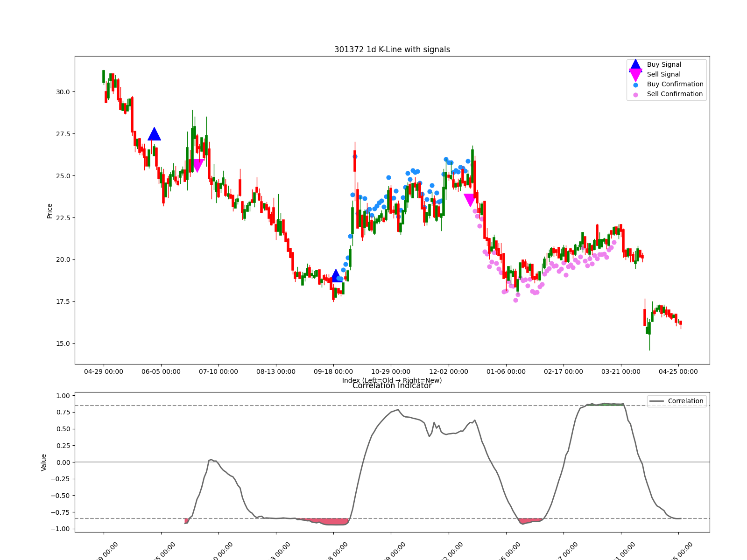Click the '03-21 00:00' date tick of price chart
The width and height of the screenshot is (747, 560).
pos(621,372)
